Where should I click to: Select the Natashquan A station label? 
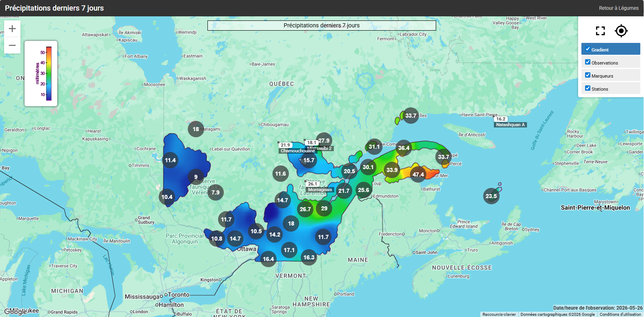coord(510,125)
